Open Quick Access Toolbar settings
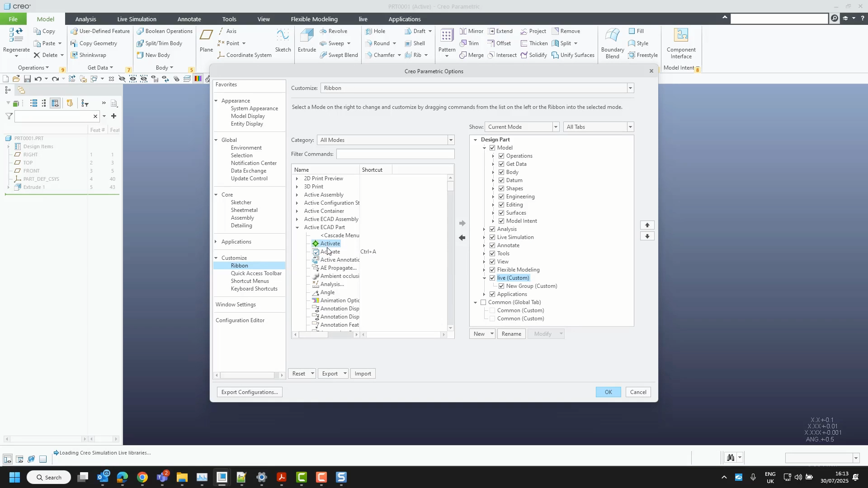This screenshot has width=868, height=488. click(256, 273)
